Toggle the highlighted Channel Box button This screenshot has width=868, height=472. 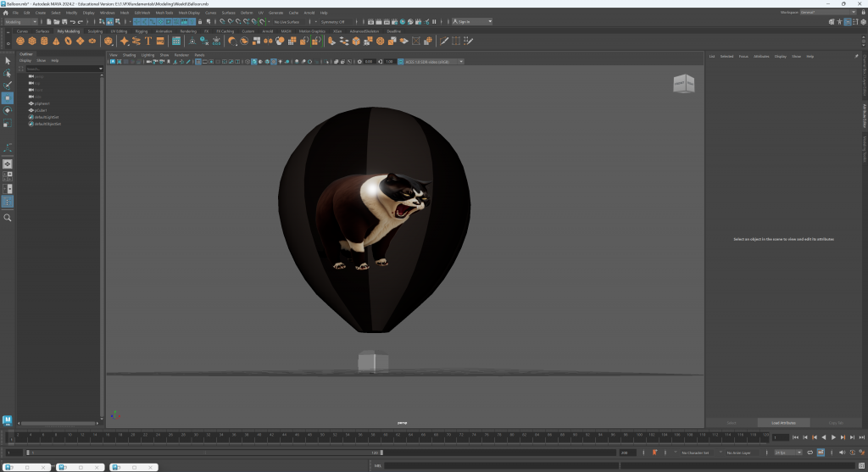point(848,21)
